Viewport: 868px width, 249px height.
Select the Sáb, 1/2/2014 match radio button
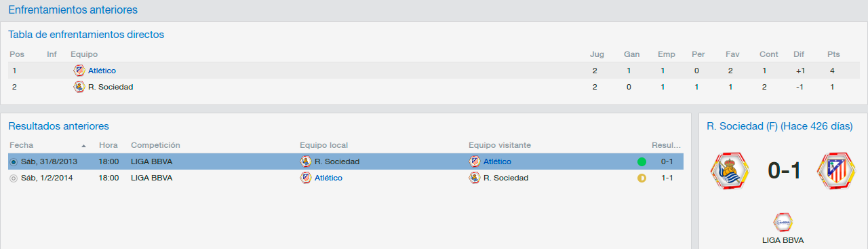14,178
